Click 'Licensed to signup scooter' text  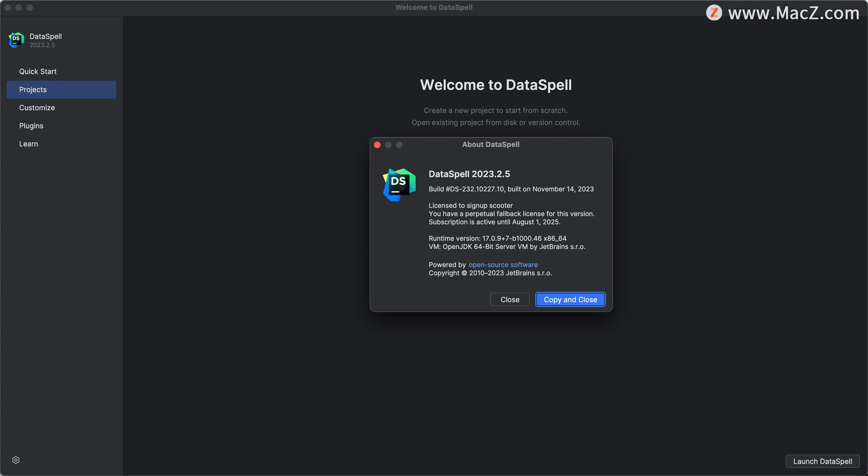(x=471, y=206)
